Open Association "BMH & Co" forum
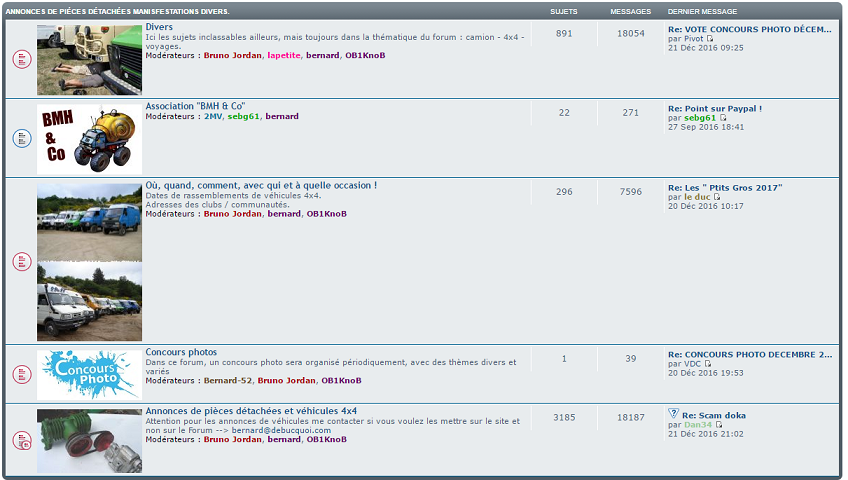The image size is (848, 480). click(195, 106)
